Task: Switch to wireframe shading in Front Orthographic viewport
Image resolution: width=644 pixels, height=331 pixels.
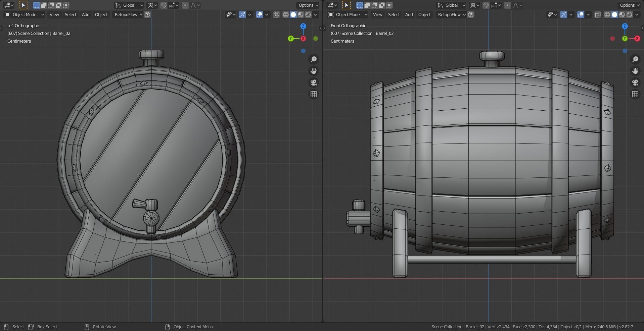Action: [607, 14]
